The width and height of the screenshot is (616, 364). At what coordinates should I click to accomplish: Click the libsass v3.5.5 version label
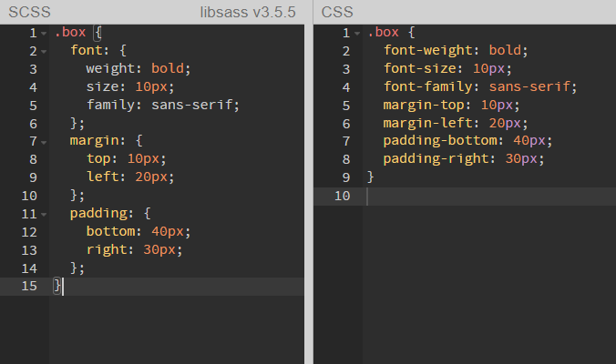(248, 12)
